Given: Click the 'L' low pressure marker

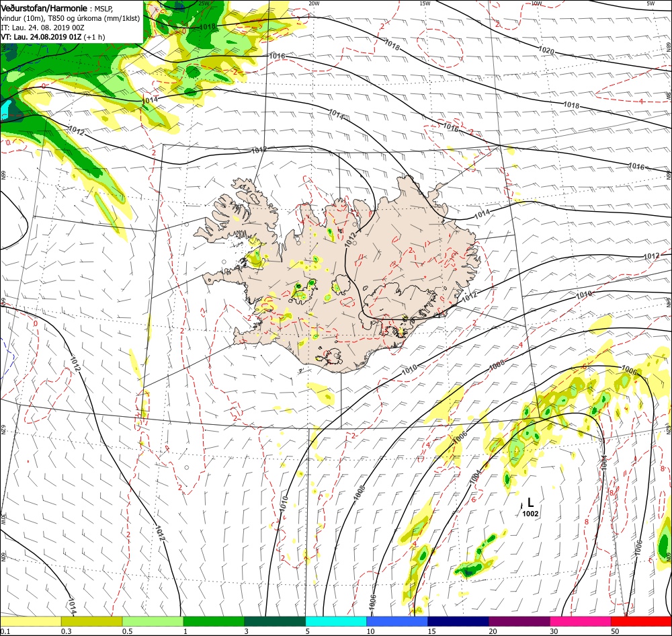Looking at the screenshot, I should pyautogui.click(x=531, y=502).
